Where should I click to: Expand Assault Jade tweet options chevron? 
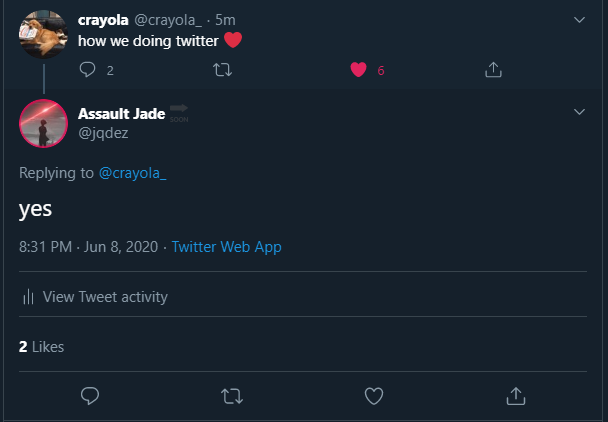point(579,111)
